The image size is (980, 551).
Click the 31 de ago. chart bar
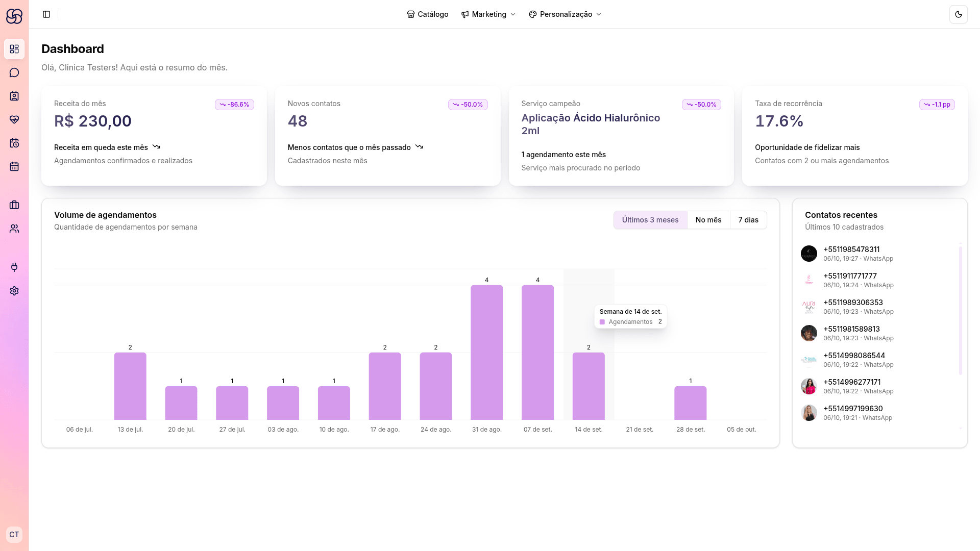coord(486,353)
